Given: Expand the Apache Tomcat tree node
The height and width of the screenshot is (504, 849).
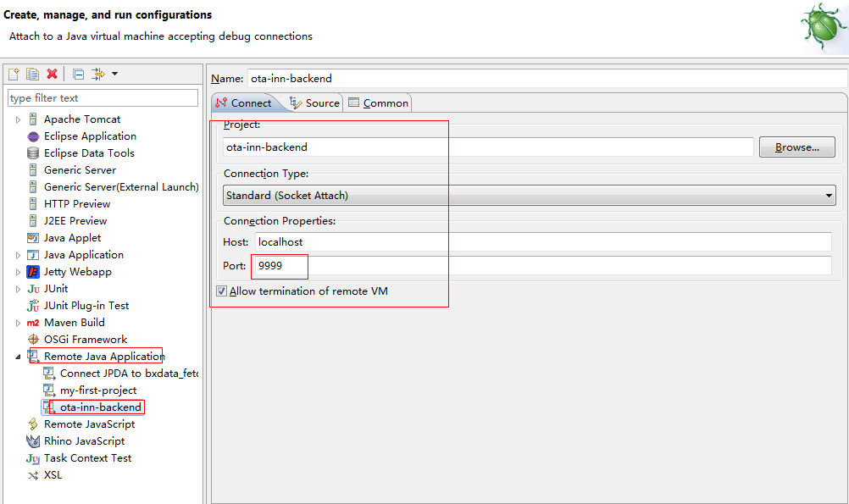Looking at the screenshot, I should point(19,119).
